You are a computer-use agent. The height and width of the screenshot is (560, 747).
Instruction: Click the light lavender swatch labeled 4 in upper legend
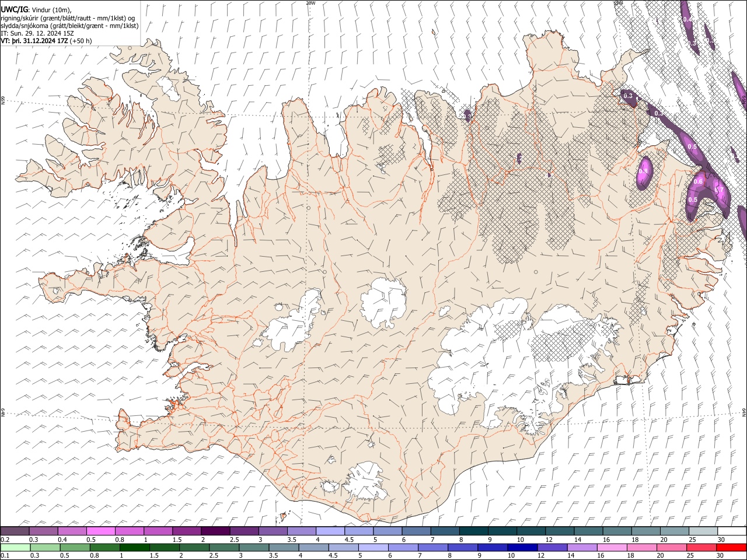tap(330, 531)
